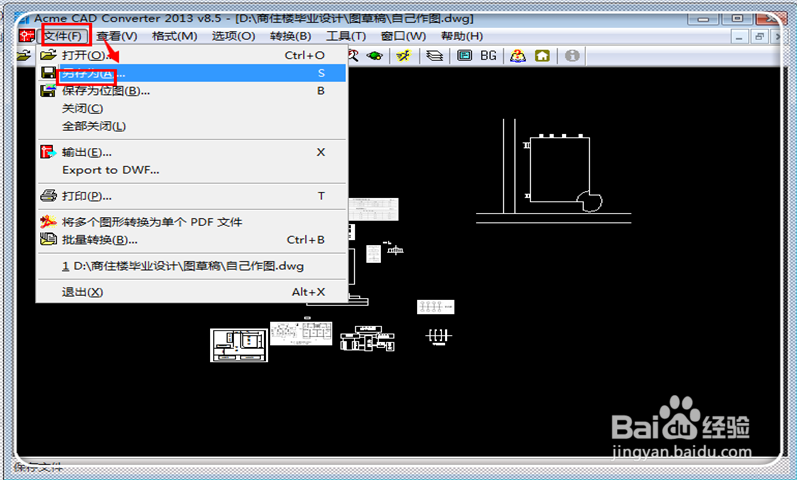Screen dimensions: 797x480
Task: Open the 查看(V) menu
Action: coord(117,36)
